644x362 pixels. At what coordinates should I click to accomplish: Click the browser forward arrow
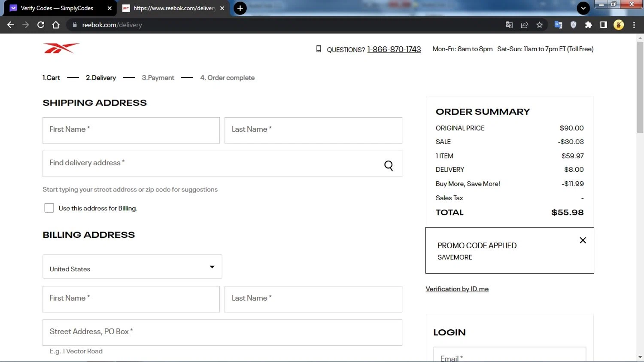26,25
